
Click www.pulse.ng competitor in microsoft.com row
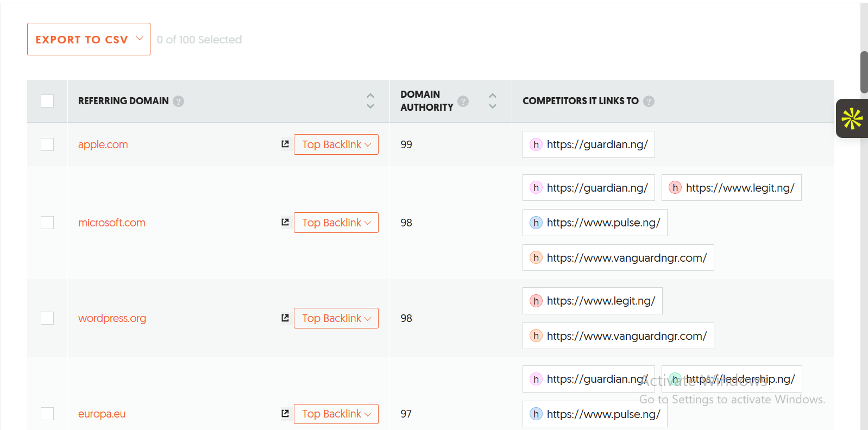(595, 223)
